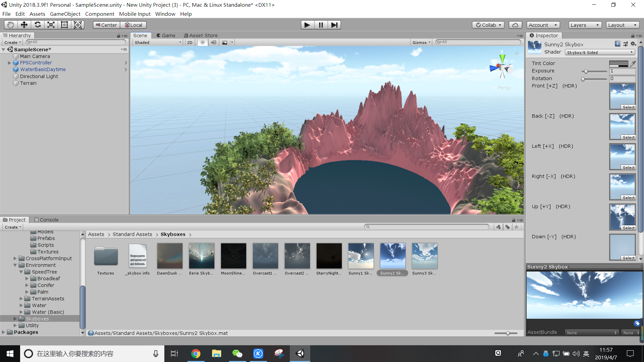Image resolution: width=644 pixels, height=362 pixels.
Task: Open the Layout dropdown
Action: (623, 25)
